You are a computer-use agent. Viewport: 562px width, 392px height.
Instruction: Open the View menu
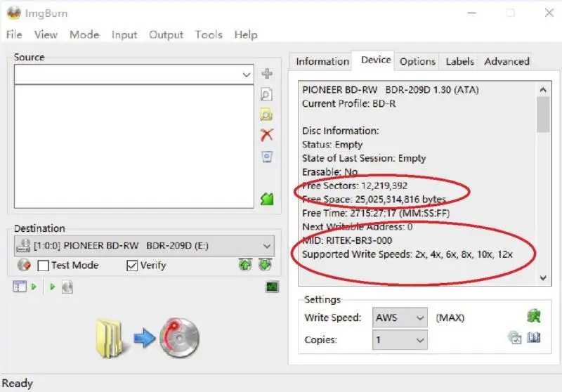coord(46,34)
